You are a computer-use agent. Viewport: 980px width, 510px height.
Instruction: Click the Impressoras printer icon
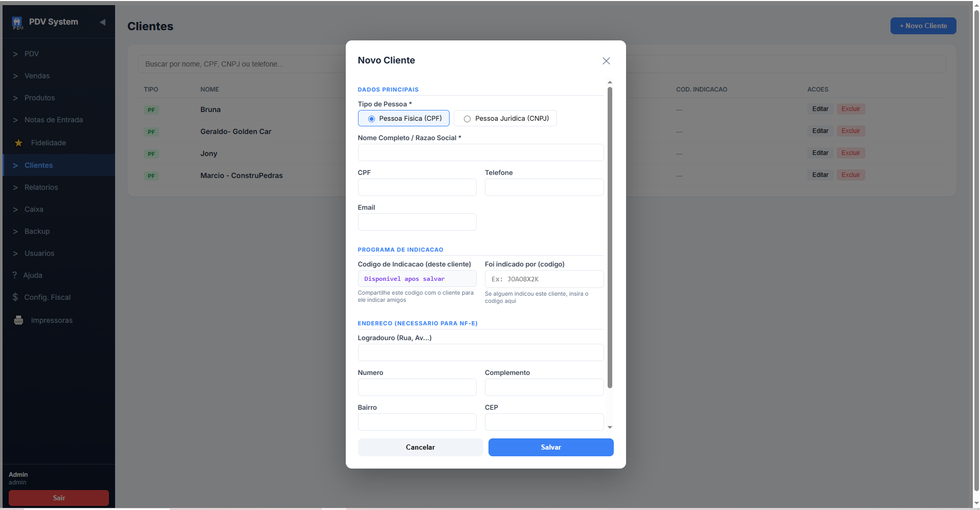pyautogui.click(x=18, y=321)
